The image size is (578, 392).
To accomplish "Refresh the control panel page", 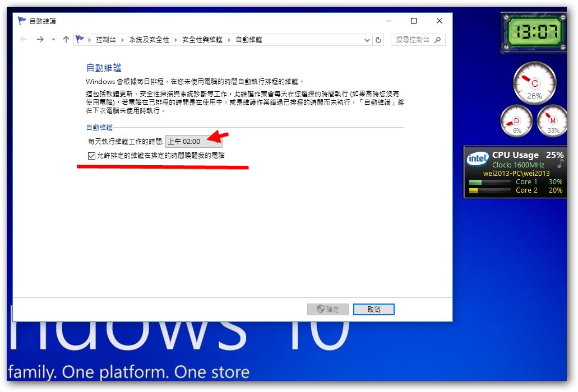I will click(378, 40).
